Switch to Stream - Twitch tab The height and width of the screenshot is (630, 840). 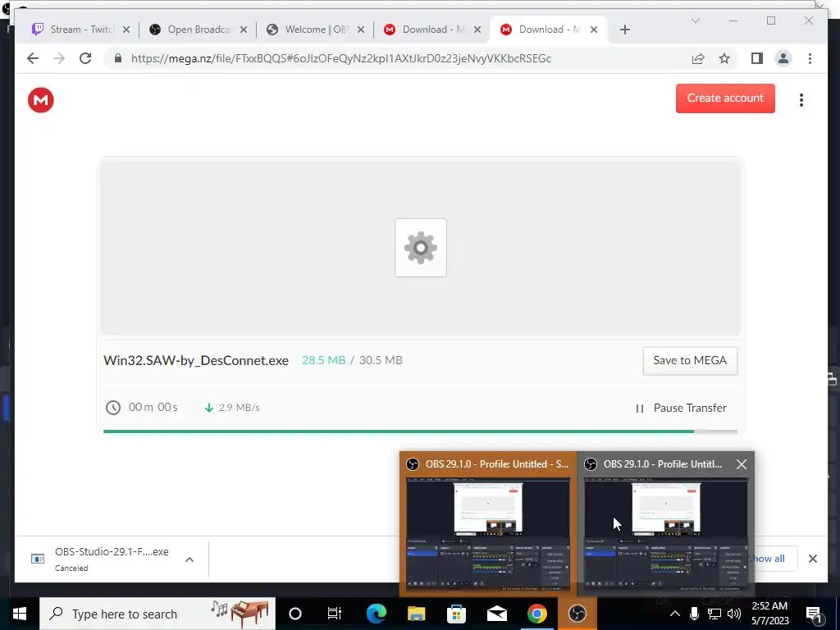click(x=81, y=30)
